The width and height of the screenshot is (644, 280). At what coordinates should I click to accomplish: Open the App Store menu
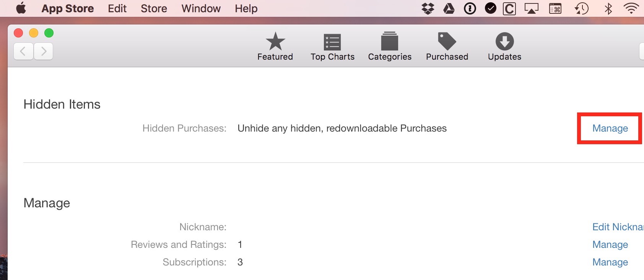click(x=68, y=8)
